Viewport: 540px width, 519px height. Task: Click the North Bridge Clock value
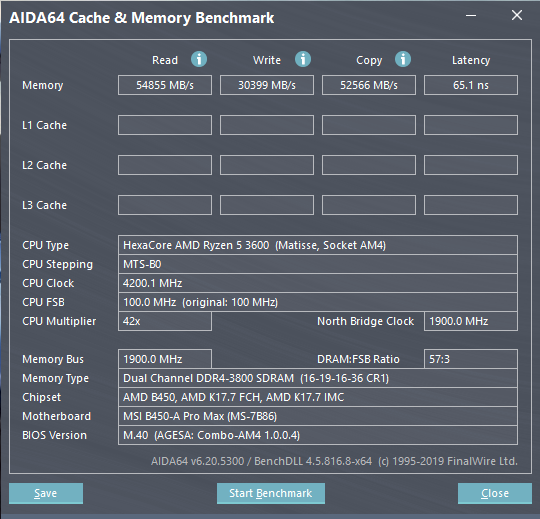pos(471,321)
